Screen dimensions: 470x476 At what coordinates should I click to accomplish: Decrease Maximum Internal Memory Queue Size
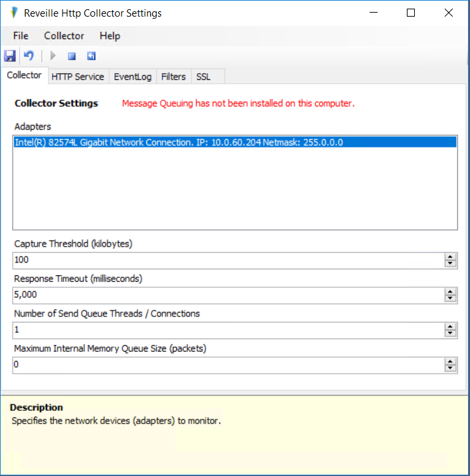450,368
